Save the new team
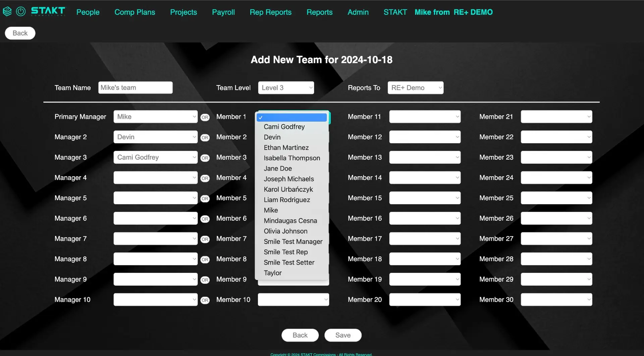The height and width of the screenshot is (356, 644). [x=343, y=335]
